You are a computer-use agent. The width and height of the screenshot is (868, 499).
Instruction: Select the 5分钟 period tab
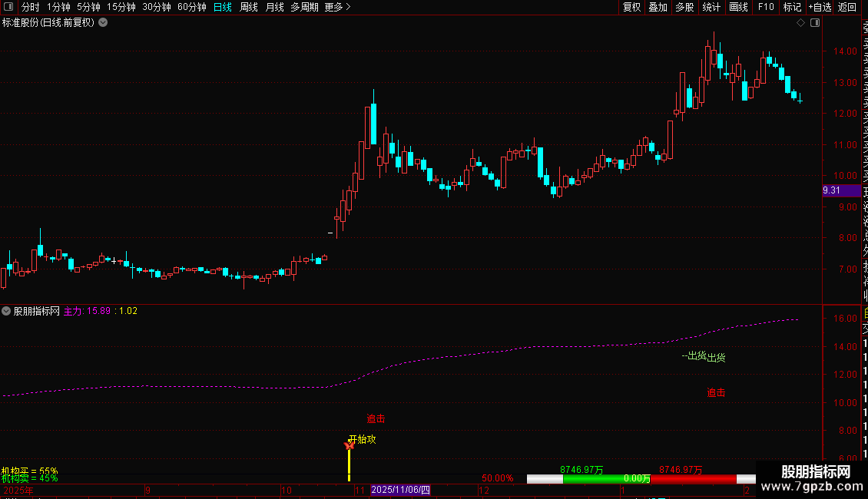coord(88,7)
